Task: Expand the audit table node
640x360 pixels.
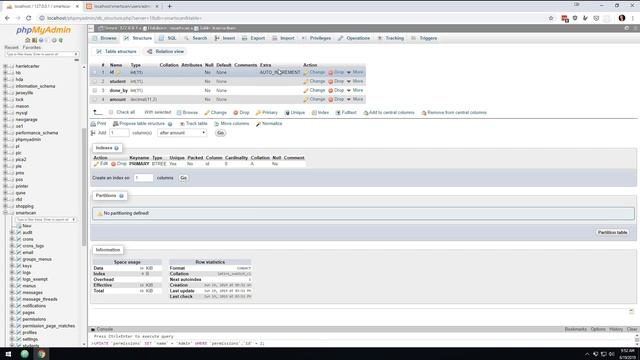Action: [12, 232]
